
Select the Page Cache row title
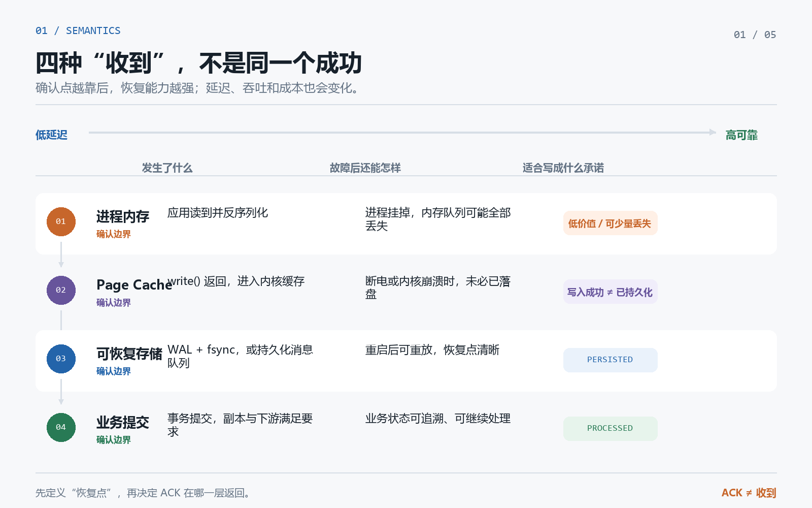click(134, 285)
